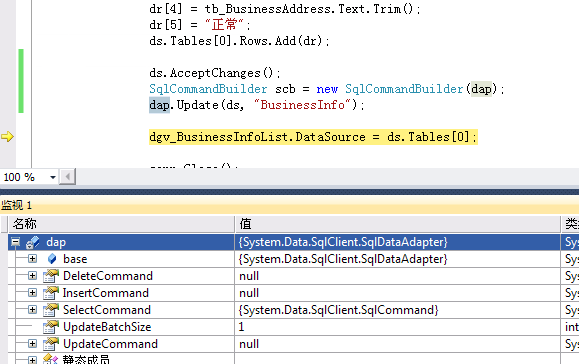Click the 静态成员 static members icon
The height and width of the screenshot is (364, 579).
51,359
